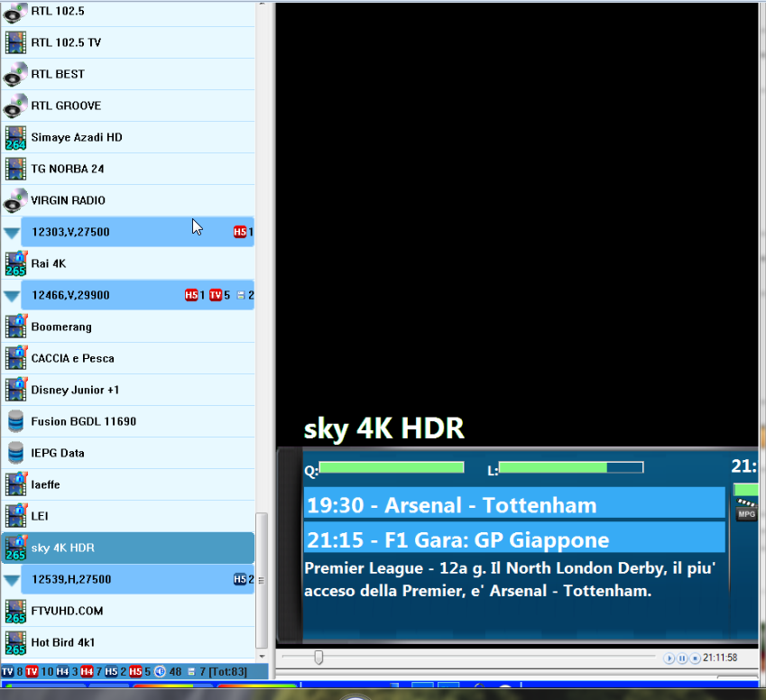Viewport: 766px width, 700px height.
Task: Click the data service icon for Fusion BGDL 11690
Action: tap(15, 421)
